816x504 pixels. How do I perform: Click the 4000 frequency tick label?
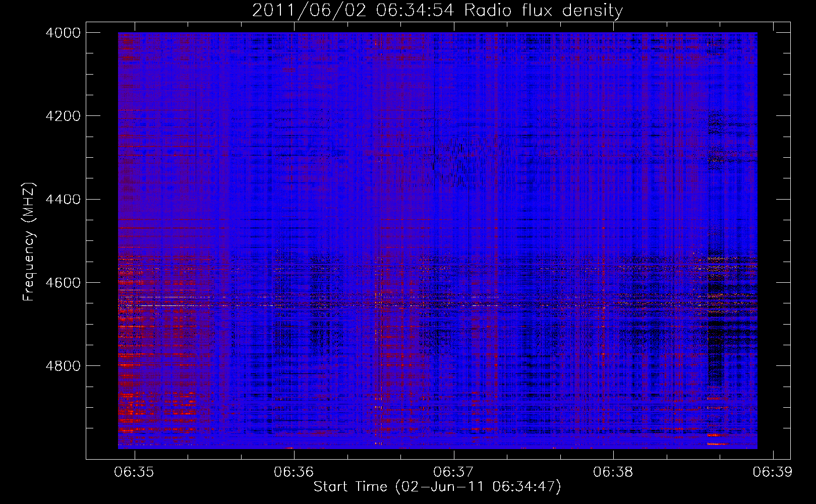pyautogui.click(x=63, y=33)
